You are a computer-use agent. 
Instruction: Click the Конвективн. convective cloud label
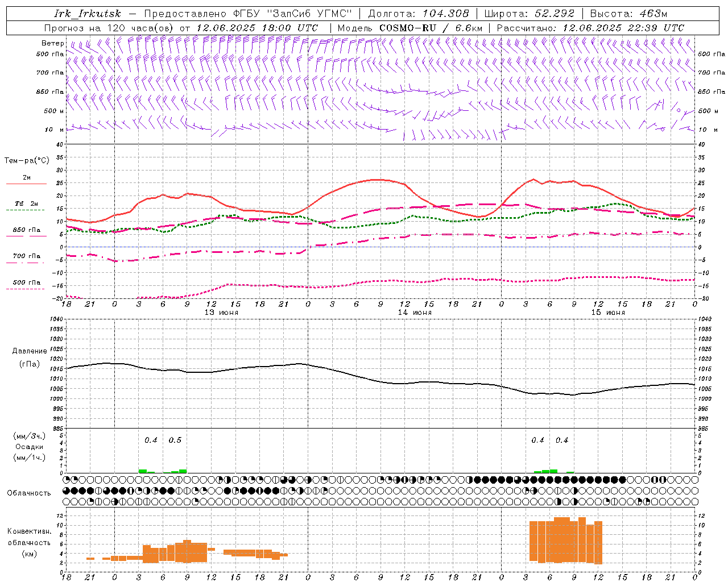(29, 531)
